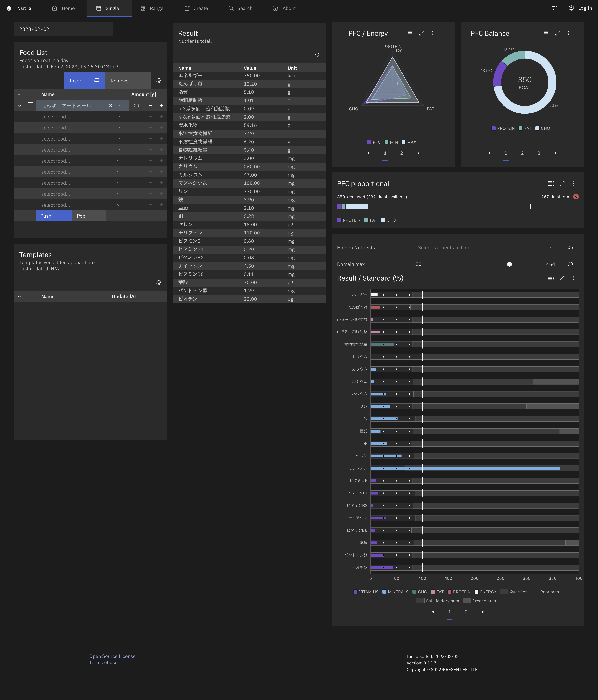
Task: Click the Log In button
Action: [580, 8]
